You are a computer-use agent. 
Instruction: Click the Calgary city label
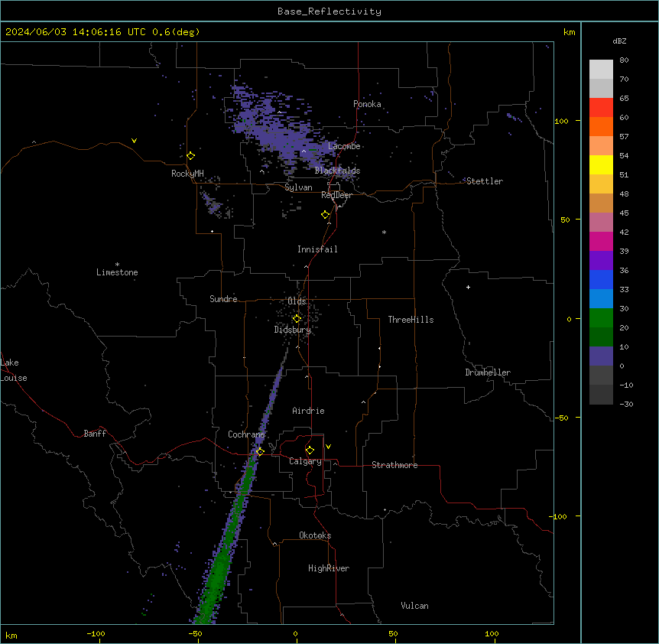point(305,461)
